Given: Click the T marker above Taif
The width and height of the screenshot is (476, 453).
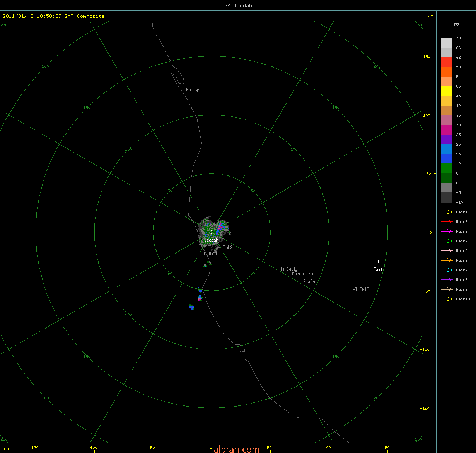Looking at the screenshot, I should tap(378, 262).
